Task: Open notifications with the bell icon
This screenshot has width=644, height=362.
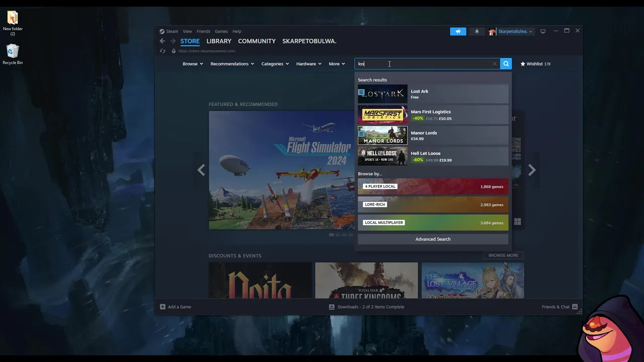Action: (x=477, y=31)
